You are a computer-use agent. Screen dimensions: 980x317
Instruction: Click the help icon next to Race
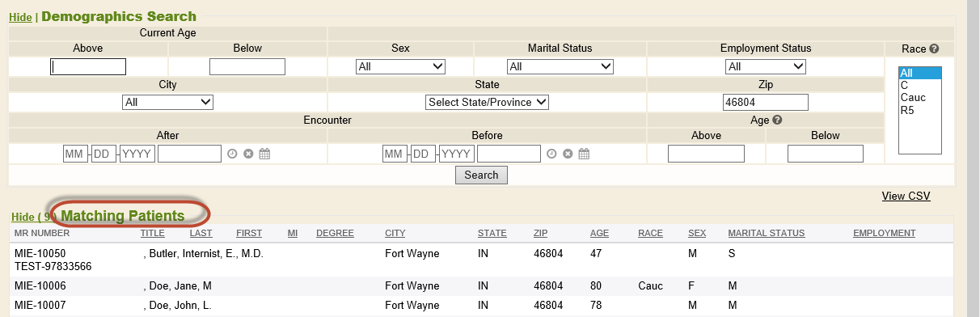click(934, 49)
